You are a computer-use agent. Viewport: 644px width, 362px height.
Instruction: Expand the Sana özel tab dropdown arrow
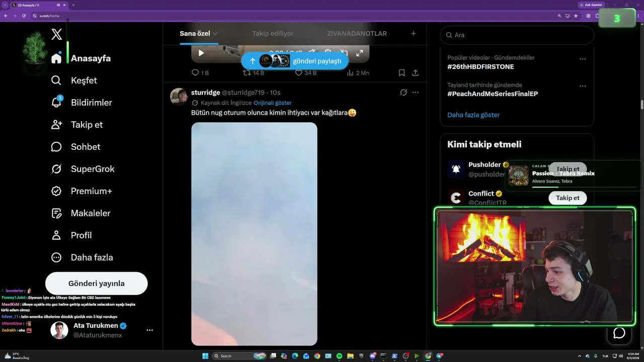coord(215,34)
